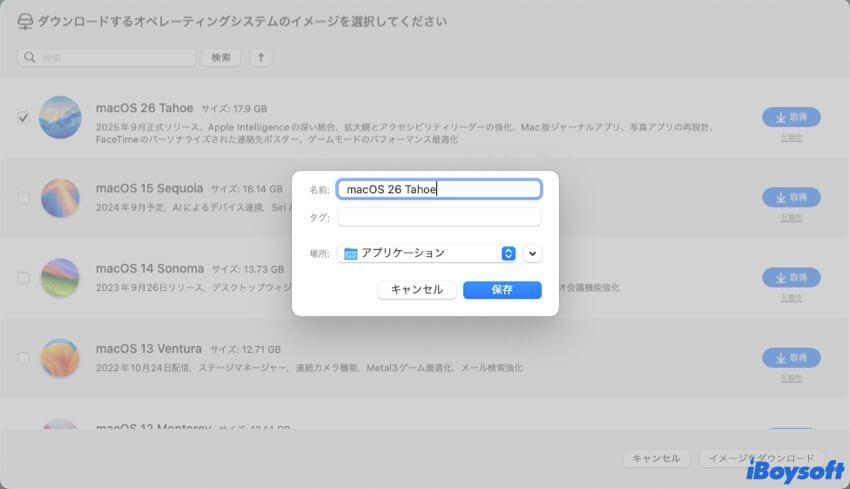Click 取得 button for macOS 15 Sequoia
Viewport: 850px width, 489px height.
791,197
